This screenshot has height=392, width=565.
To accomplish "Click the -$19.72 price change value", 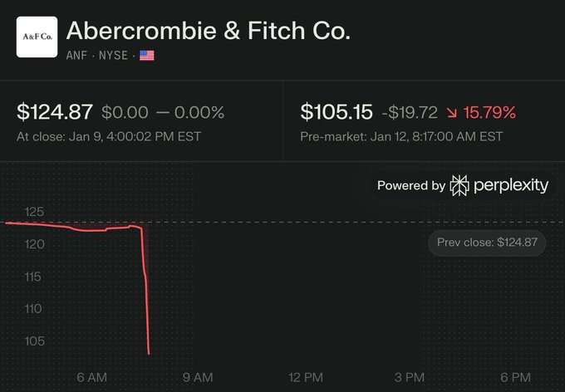I will [410, 112].
